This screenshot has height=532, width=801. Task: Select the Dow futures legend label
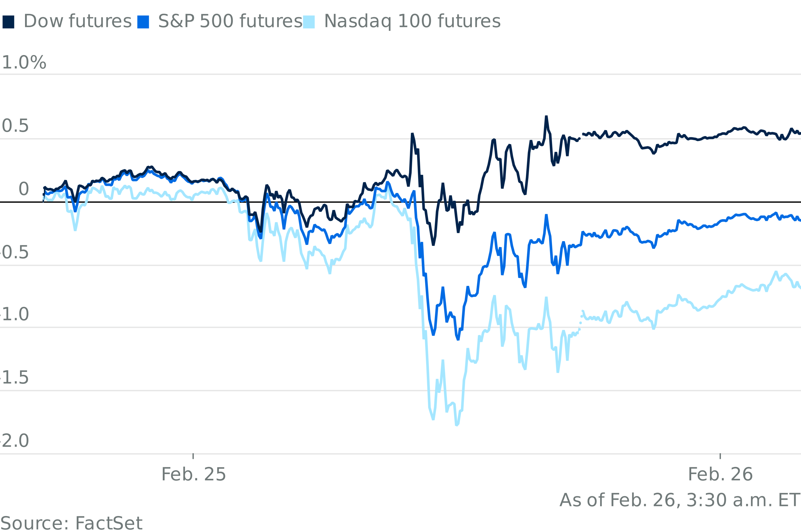click(77, 22)
